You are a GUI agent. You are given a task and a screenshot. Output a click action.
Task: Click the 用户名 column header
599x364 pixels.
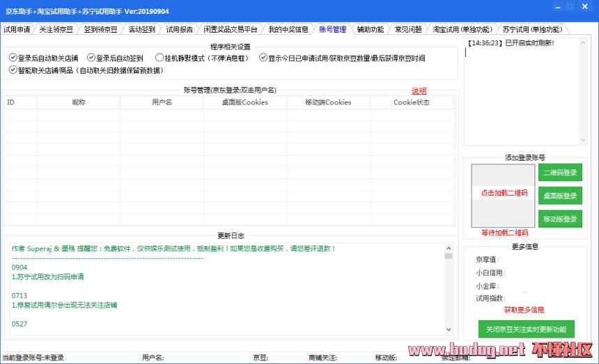pos(162,102)
